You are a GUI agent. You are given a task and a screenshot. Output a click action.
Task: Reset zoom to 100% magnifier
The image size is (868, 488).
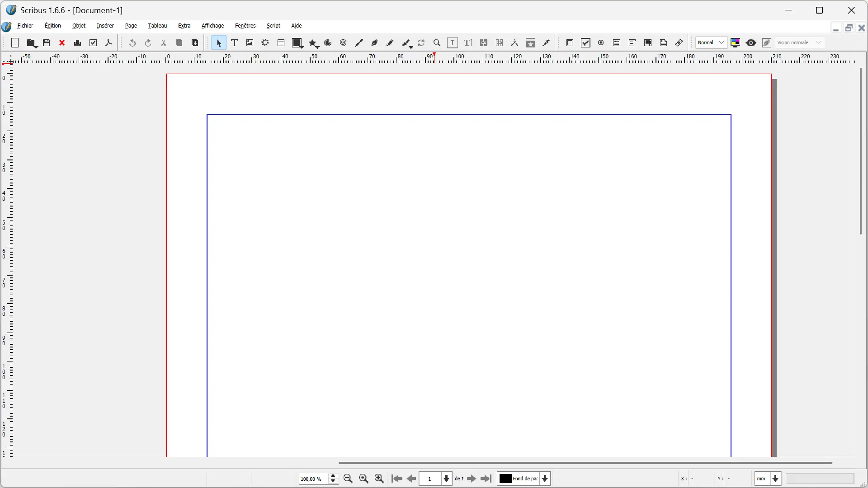364,479
